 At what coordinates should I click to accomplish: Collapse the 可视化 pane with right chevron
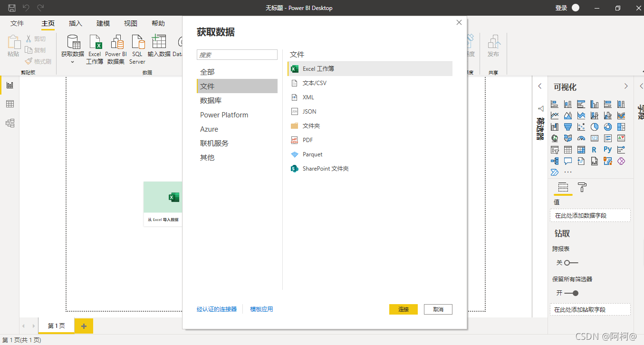coord(626,86)
